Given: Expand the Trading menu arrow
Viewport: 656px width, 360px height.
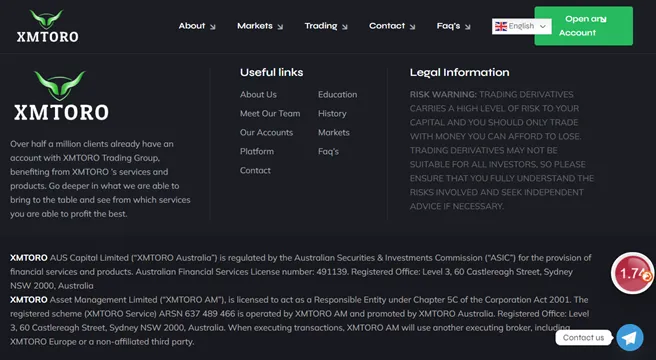Looking at the screenshot, I should [344, 27].
